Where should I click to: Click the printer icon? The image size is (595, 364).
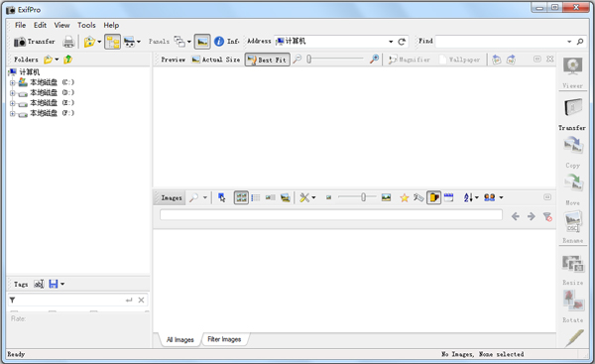[68, 42]
